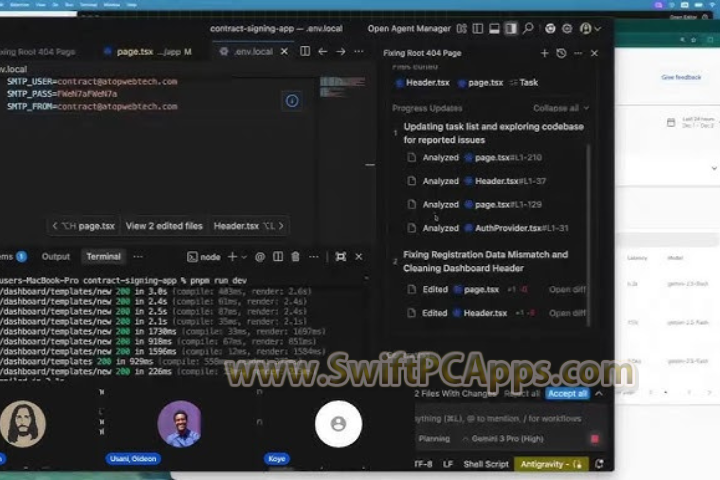This screenshot has width=720, height=480.
Task: Open diff for edited Header.tsx
Action: 567,313
